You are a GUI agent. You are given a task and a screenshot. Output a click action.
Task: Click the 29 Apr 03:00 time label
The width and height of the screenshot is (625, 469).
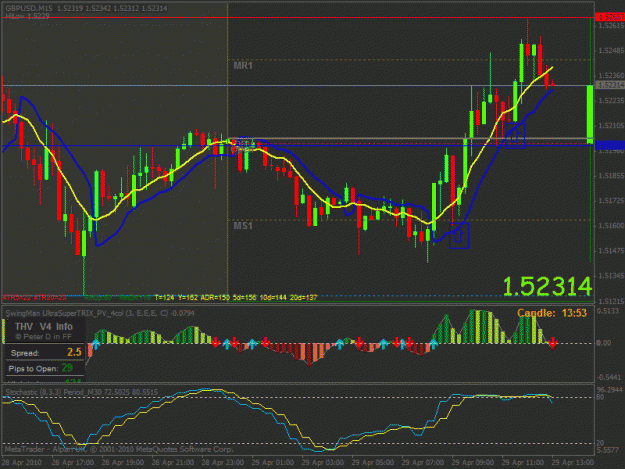coord(322,463)
